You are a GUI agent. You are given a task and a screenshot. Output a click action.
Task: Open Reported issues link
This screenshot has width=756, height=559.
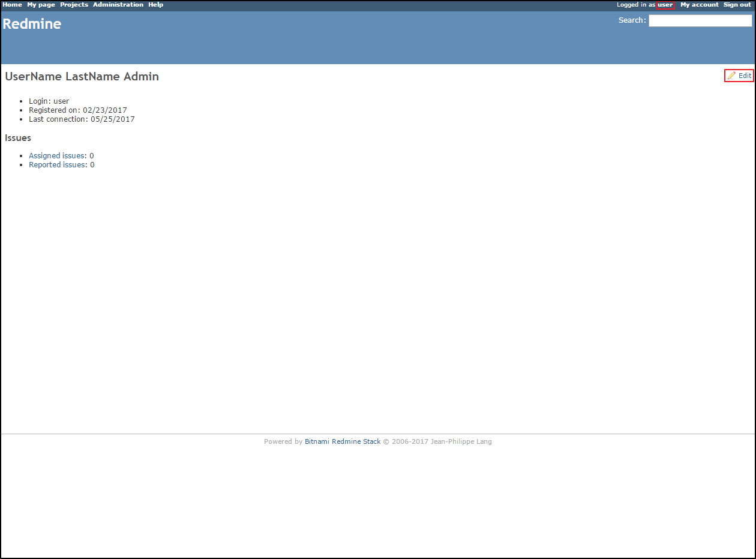[58, 165]
